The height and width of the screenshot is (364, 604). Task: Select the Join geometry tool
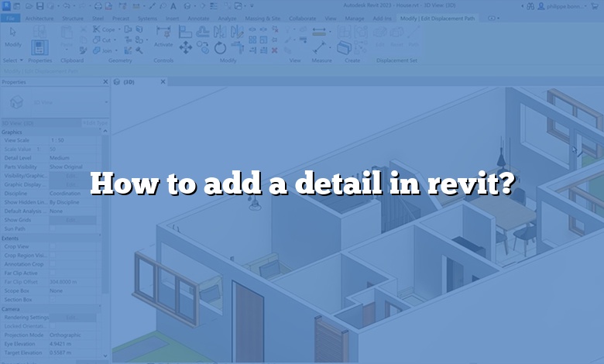coord(102,50)
